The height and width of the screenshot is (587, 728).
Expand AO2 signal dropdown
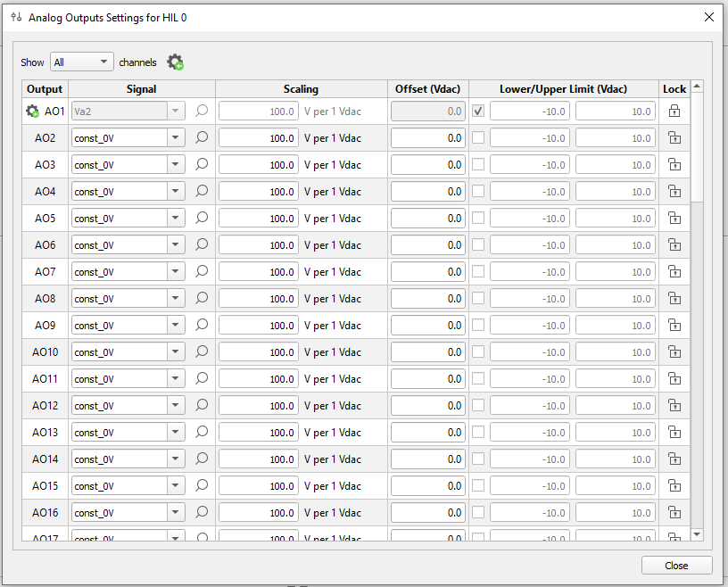point(176,138)
